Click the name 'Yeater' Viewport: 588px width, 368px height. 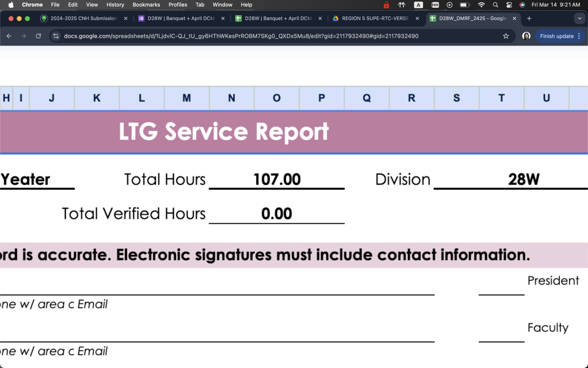[25, 179]
